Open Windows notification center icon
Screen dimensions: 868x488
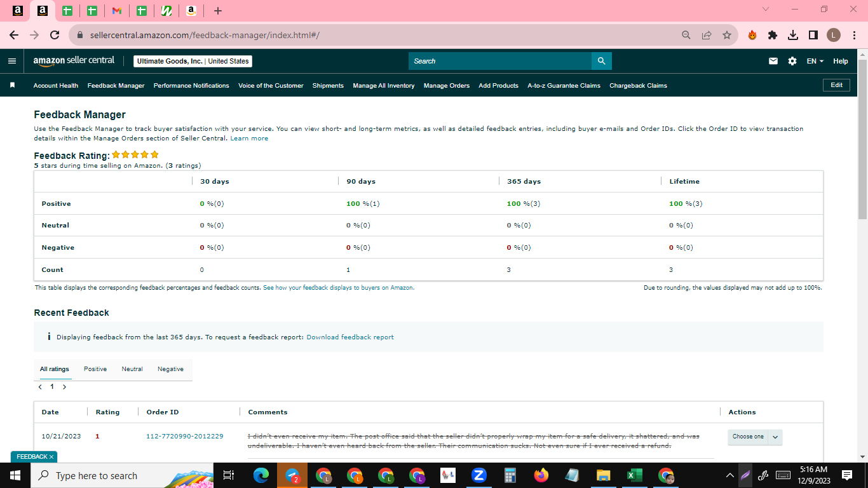846,475
